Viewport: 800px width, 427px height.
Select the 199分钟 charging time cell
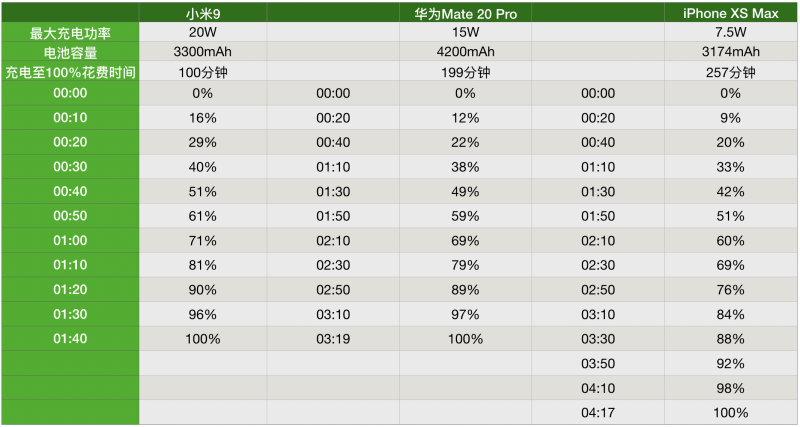click(x=464, y=72)
